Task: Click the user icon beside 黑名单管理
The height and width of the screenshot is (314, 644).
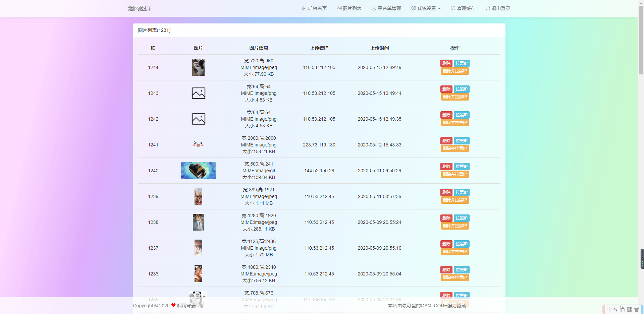Action: point(373,8)
